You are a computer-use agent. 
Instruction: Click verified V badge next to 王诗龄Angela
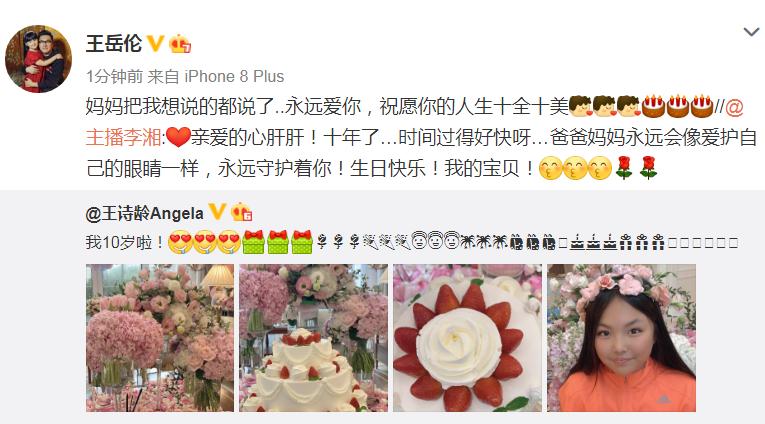[217, 212]
